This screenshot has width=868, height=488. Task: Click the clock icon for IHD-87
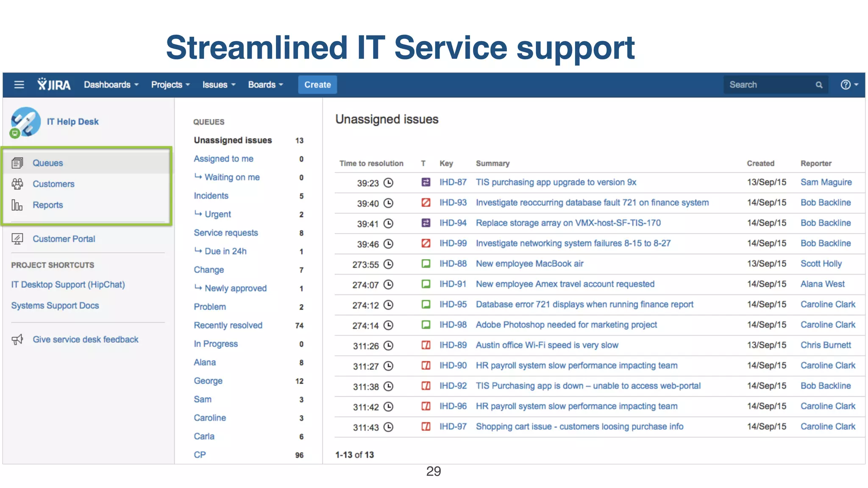coord(388,183)
